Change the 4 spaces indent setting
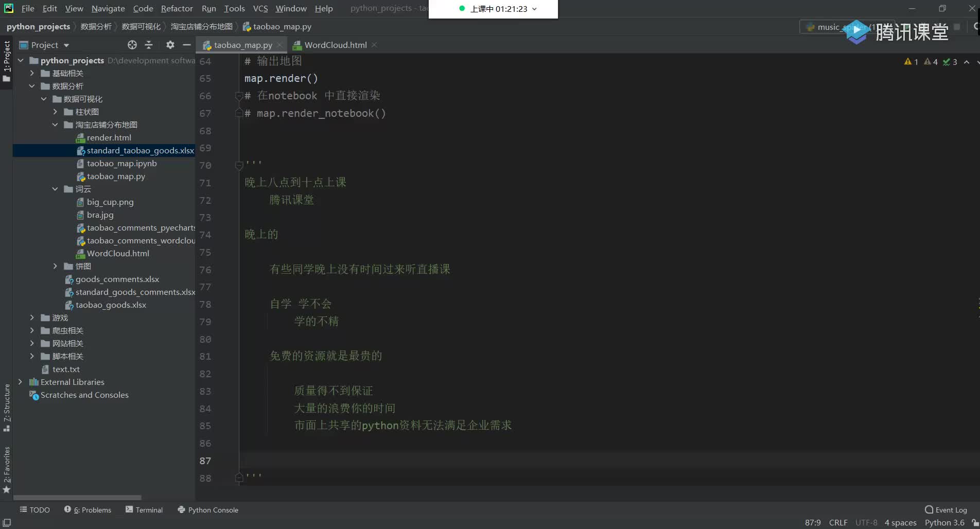The height and width of the screenshot is (529, 980). (900, 522)
